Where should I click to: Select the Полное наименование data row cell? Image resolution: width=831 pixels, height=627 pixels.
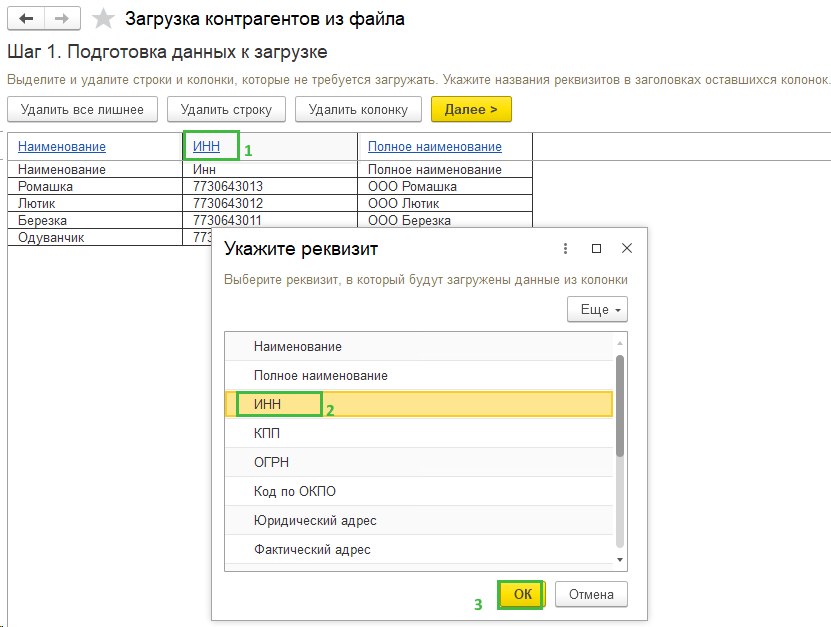[445, 170]
